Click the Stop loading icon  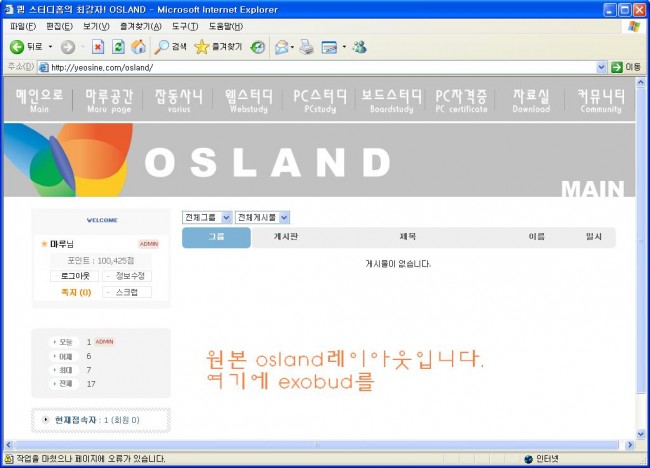pyautogui.click(x=98, y=47)
